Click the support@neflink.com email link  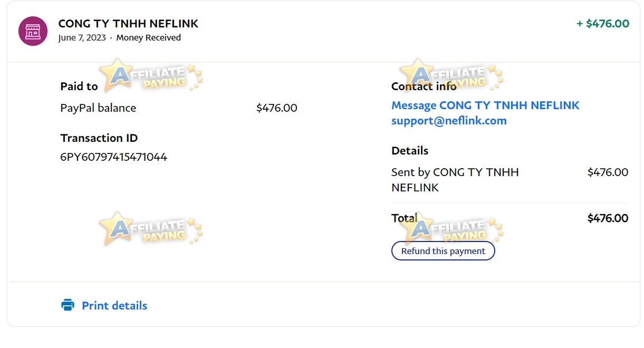click(449, 121)
